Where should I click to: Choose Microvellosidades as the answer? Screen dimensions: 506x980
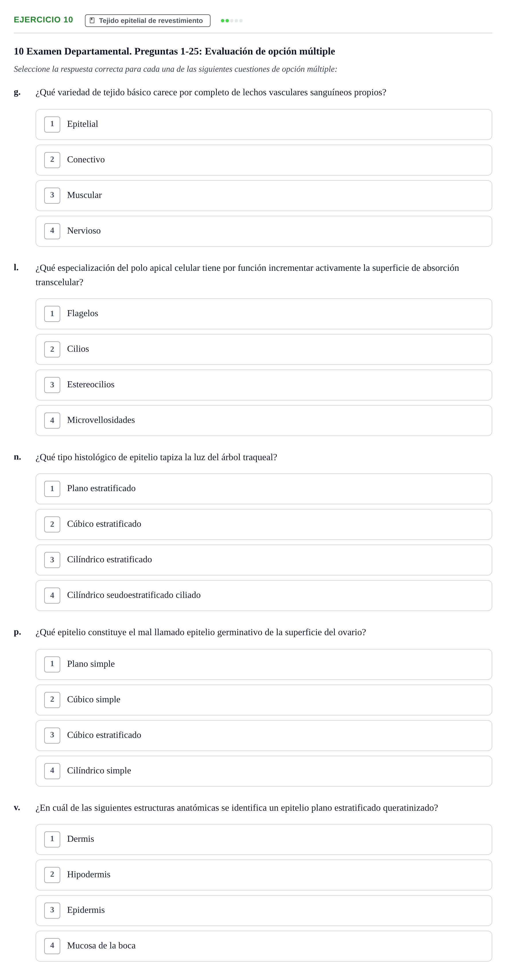click(x=264, y=420)
